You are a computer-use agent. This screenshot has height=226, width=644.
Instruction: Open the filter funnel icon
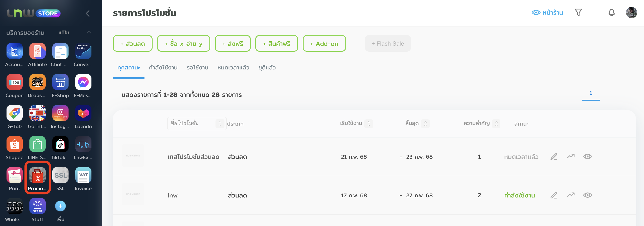(578, 13)
